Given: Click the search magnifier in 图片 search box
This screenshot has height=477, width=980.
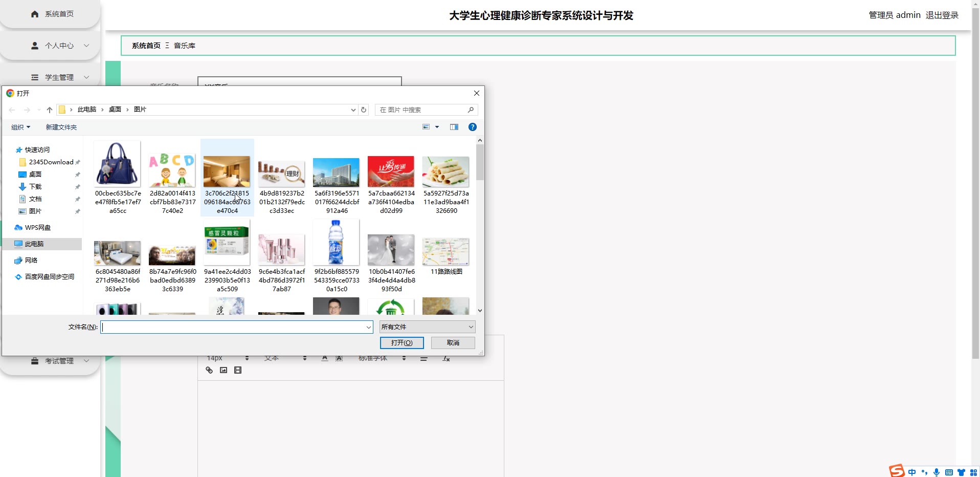Looking at the screenshot, I should 471,110.
